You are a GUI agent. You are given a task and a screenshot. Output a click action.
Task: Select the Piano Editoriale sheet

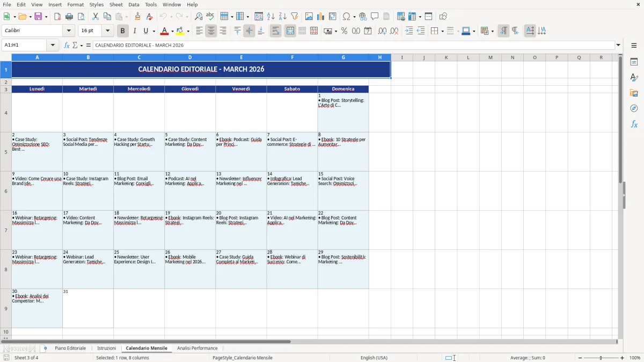70,348
